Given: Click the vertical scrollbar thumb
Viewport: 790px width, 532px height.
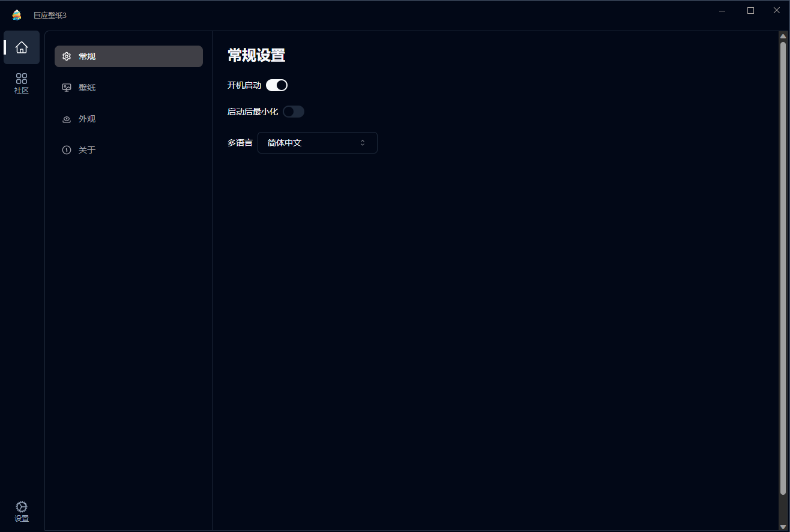Looking at the screenshot, I should coord(783,268).
